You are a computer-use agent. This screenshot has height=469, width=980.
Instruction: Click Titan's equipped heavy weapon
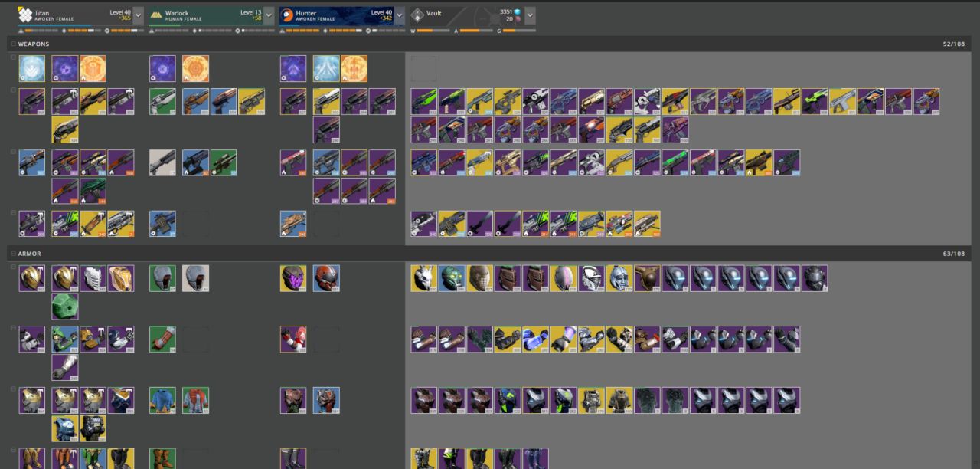point(32,224)
